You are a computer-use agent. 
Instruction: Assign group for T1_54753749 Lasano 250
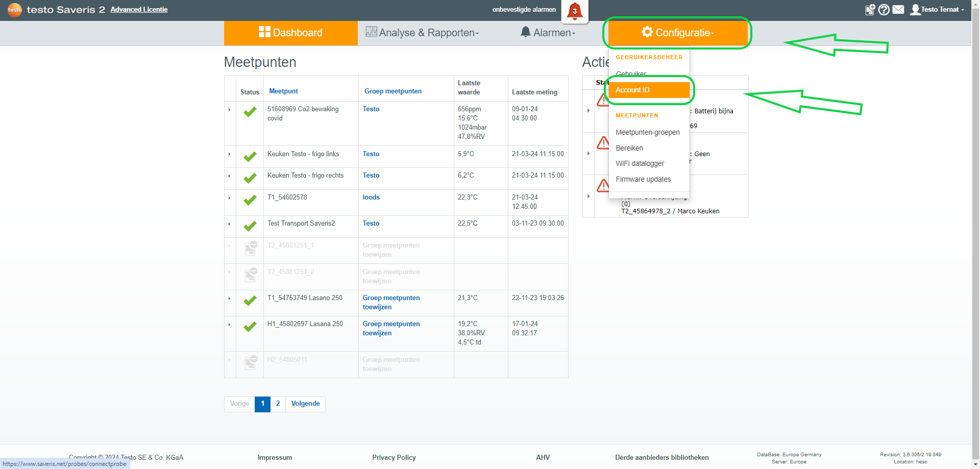391,303
